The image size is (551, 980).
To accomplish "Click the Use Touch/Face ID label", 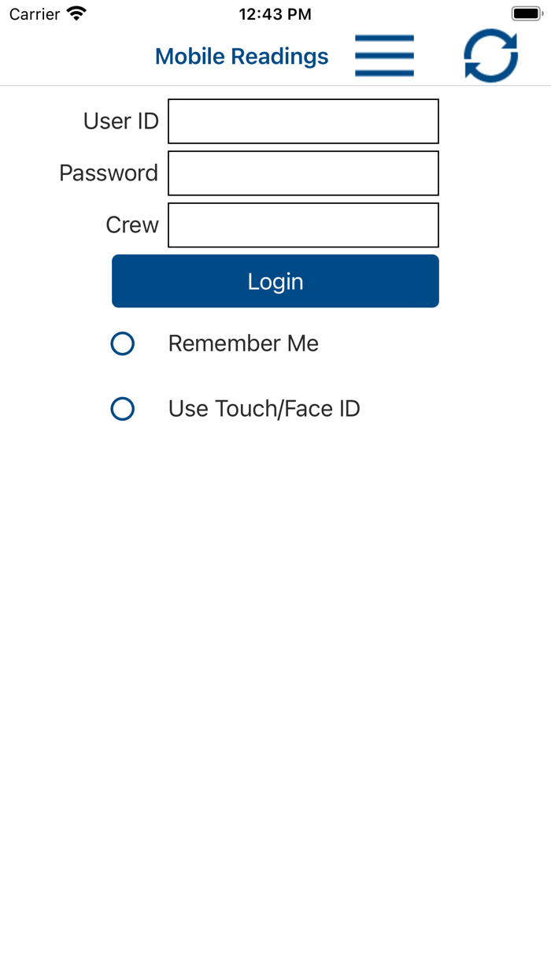I will pos(263,409).
